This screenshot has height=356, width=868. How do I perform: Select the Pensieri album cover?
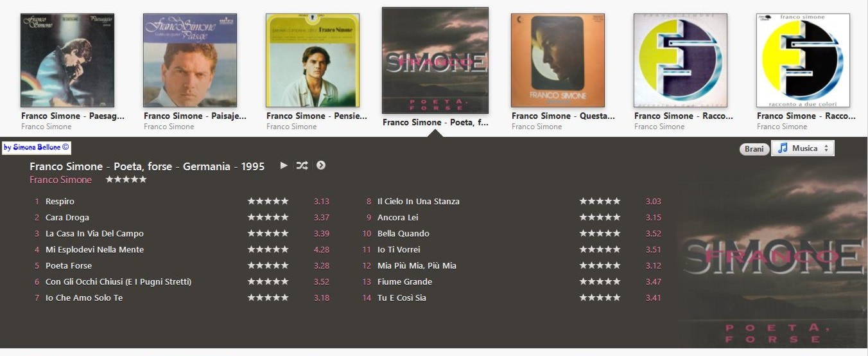coord(313,60)
